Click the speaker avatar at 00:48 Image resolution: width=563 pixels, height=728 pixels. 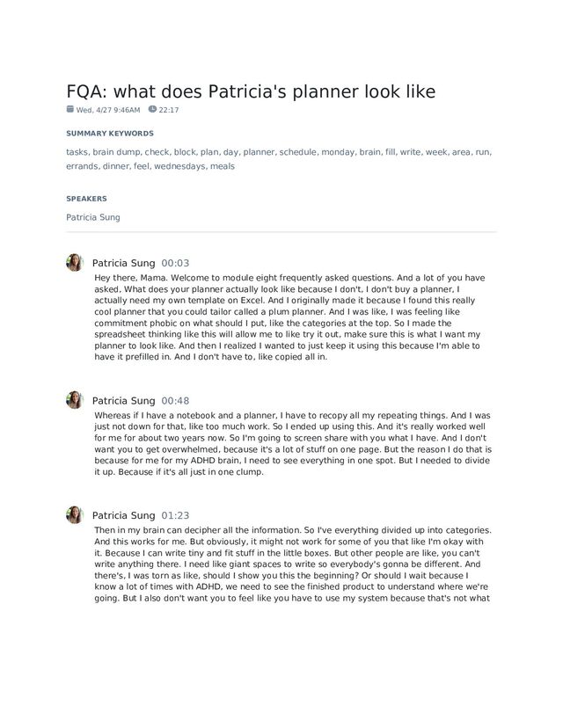coord(75,400)
